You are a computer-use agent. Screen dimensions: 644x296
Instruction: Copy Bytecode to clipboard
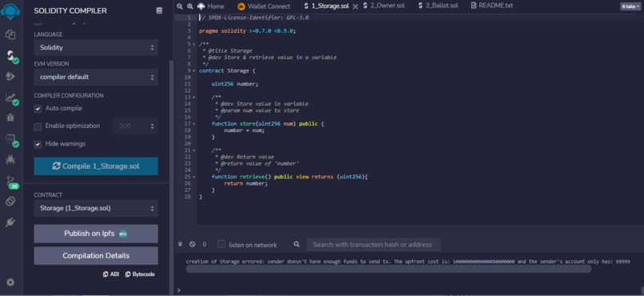(140, 274)
